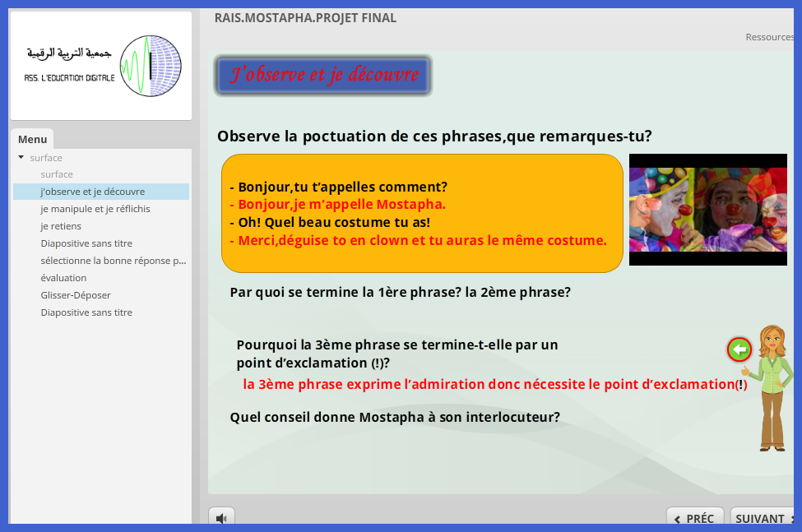
Task: Click the question 'Pourquoi la 3ème phrase...'
Action: 397,354
